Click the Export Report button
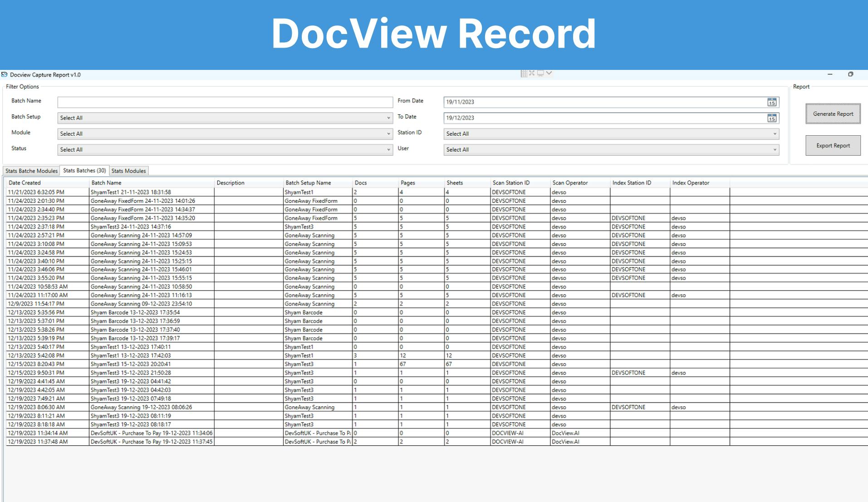The height and width of the screenshot is (502, 868). tap(833, 145)
